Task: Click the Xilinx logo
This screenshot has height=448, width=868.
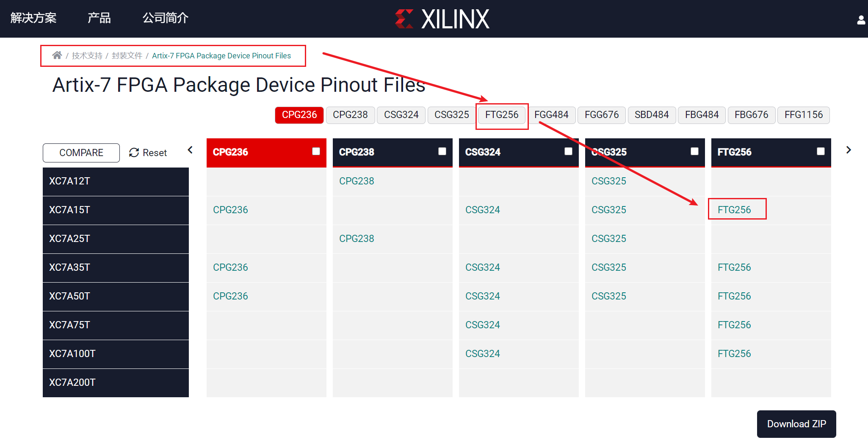Action: coord(443,19)
